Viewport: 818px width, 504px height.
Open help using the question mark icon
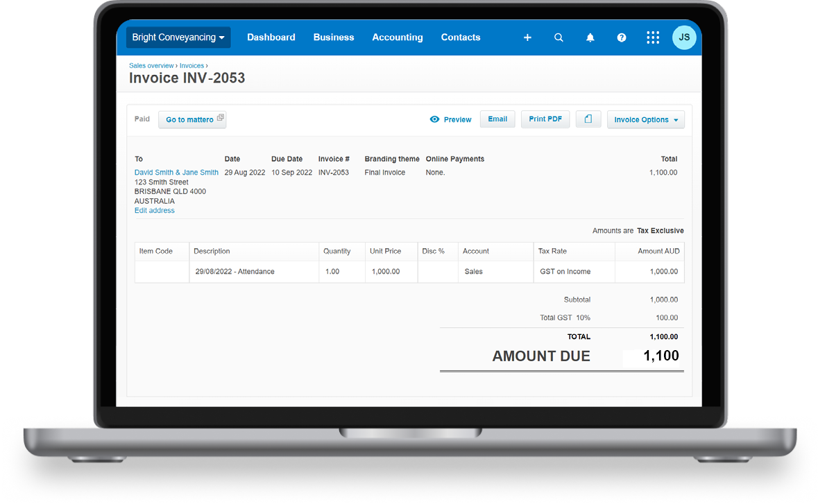pyautogui.click(x=621, y=37)
